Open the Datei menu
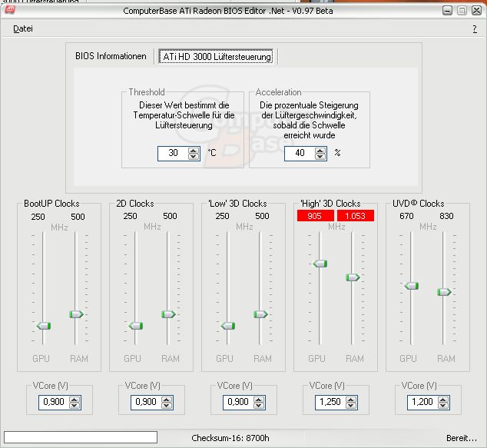 23,28
